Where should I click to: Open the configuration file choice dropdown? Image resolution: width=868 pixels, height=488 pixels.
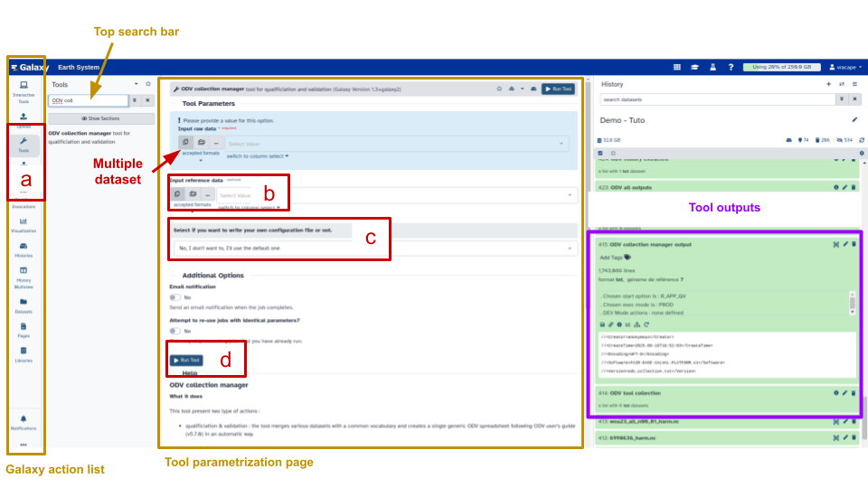pyautogui.click(x=374, y=248)
